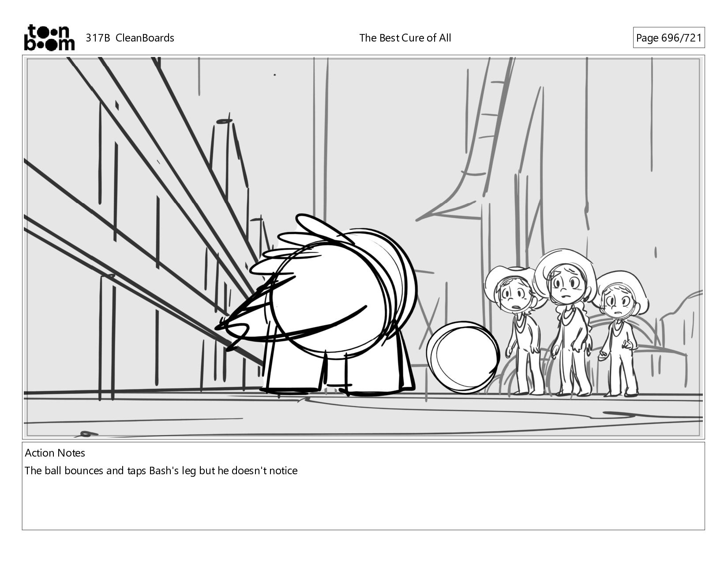Click the title 'The Best Cure of All'
Image resolution: width=728 pixels, height=563 pixels.
click(405, 38)
